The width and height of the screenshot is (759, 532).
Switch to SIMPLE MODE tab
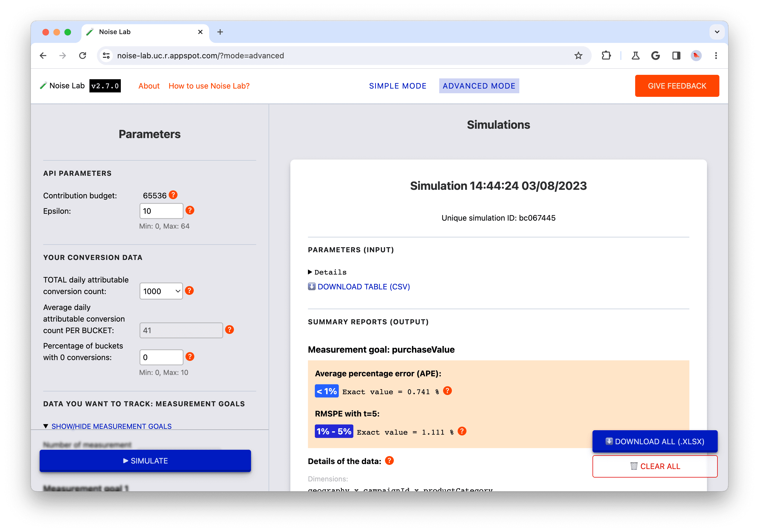(x=397, y=86)
